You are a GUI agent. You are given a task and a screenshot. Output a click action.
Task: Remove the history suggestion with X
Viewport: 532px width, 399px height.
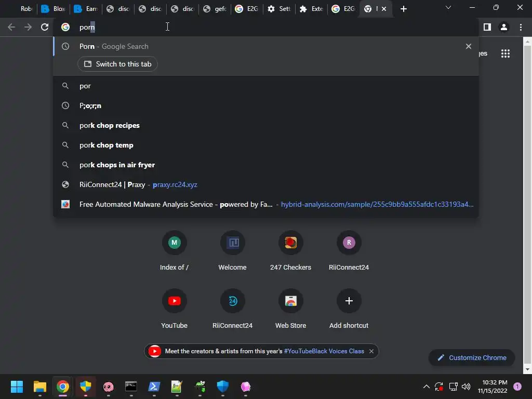(x=469, y=46)
